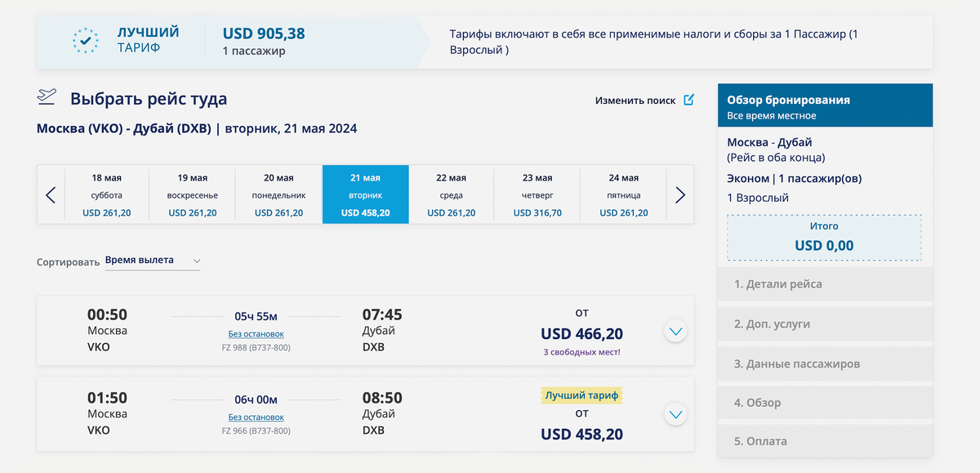980x473 pixels.
Task: Click the Изменить поиск link
Action: click(635, 100)
